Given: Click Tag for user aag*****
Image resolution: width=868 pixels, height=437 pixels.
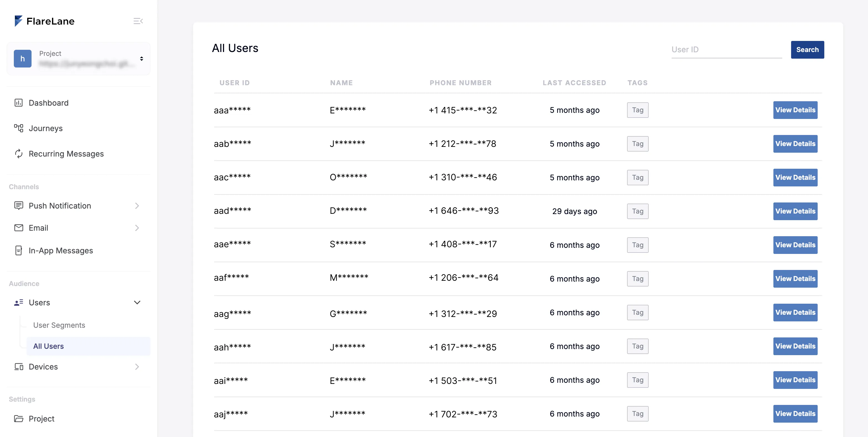Looking at the screenshot, I should point(638,312).
